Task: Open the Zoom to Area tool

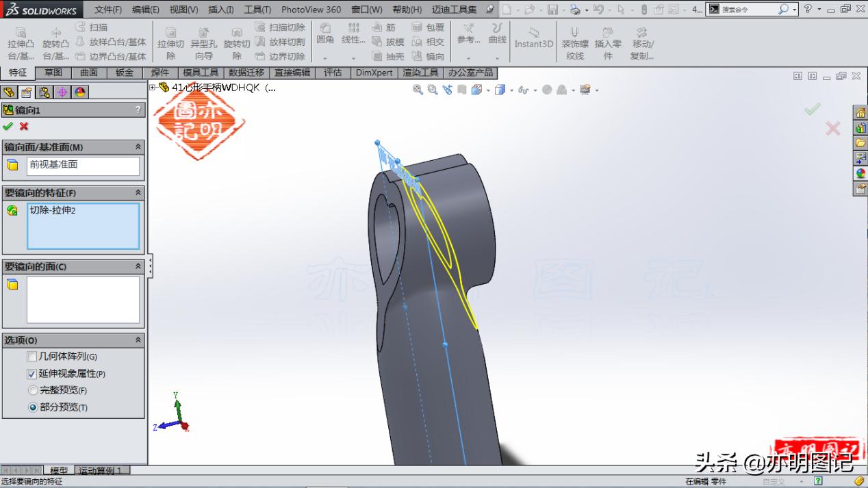Action: coord(431,90)
